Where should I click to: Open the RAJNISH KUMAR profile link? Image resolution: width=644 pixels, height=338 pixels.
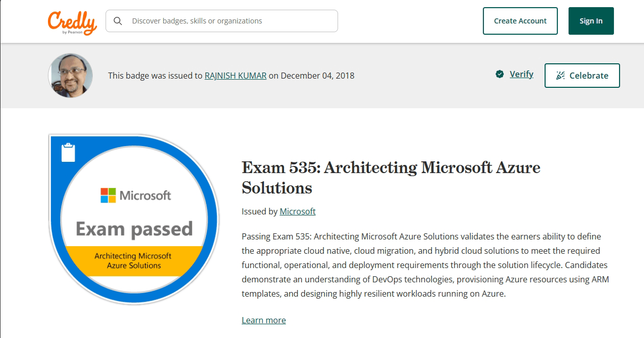click(x=236, y=76)
